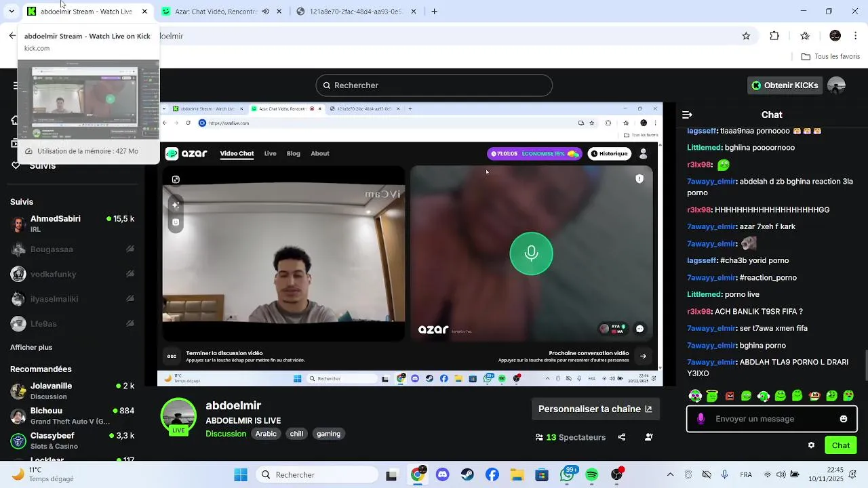Open Facebook from the taskbar
This screenshot has width=868, height=488.
492,475
